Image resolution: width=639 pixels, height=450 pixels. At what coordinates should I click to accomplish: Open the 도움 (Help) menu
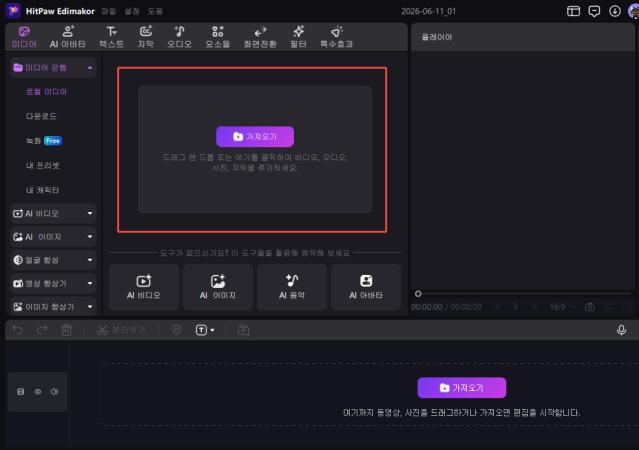pos(155,11)
